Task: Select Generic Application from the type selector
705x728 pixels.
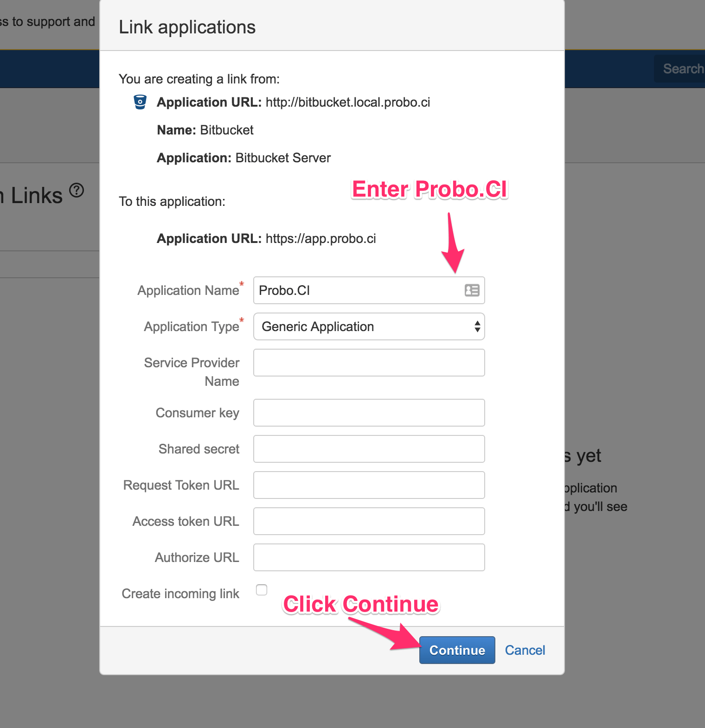Action: (x=318, y=326)
